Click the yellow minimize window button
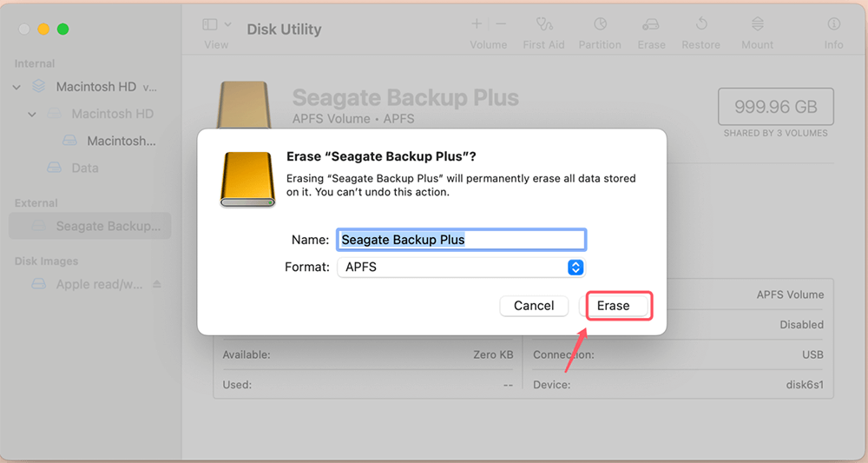The height and width of the screenshot is (463, 868). coord(43,29)
